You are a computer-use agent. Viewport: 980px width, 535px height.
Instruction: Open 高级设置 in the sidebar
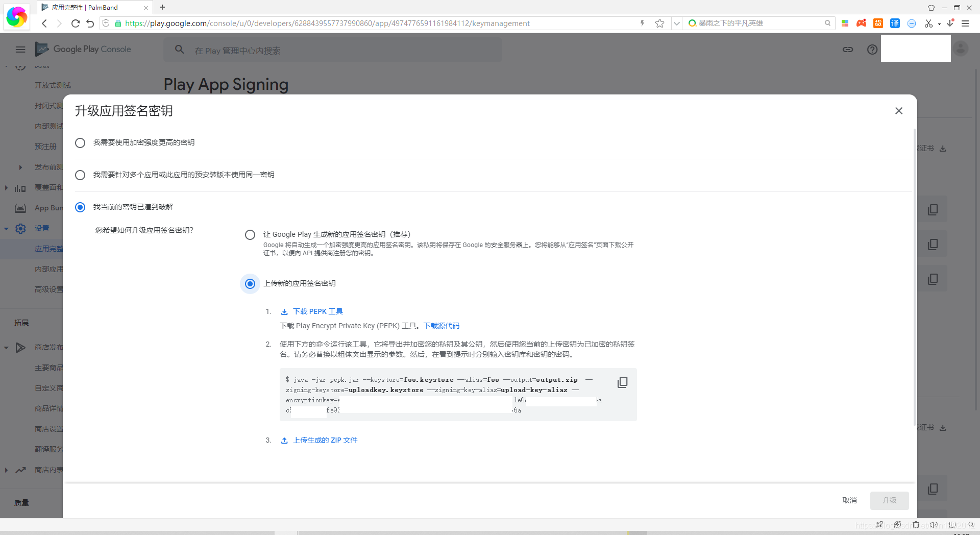[48, 289]
